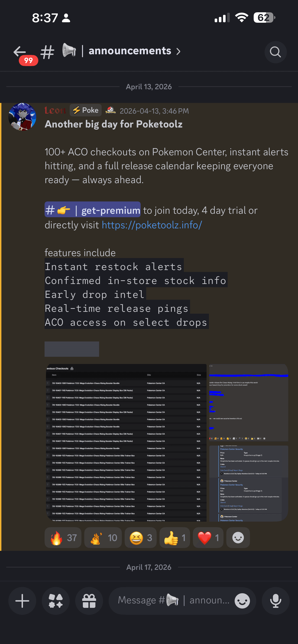Tap the hash channel symbol in header
Image resolution: width=298 pixels, height=644 pixels.
coord(47,52)
